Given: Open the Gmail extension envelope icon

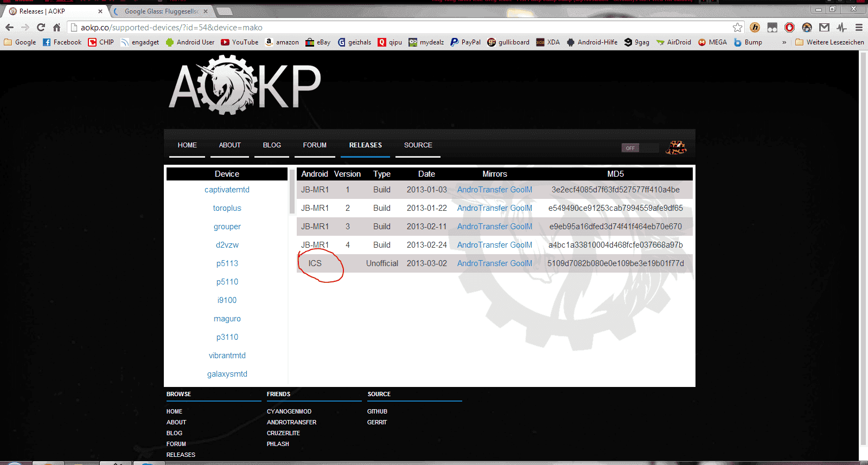Looking at the screenshot, I should click(x=824, y=27).
